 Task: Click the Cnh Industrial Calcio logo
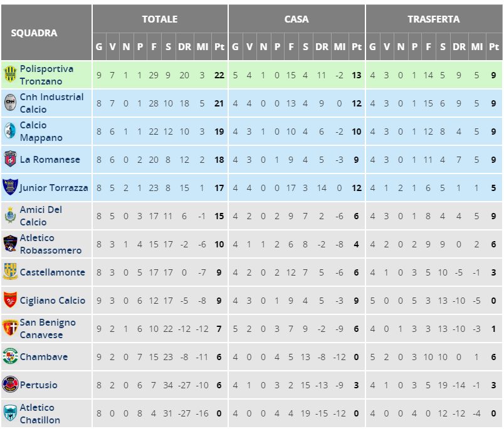pos(10,103)
